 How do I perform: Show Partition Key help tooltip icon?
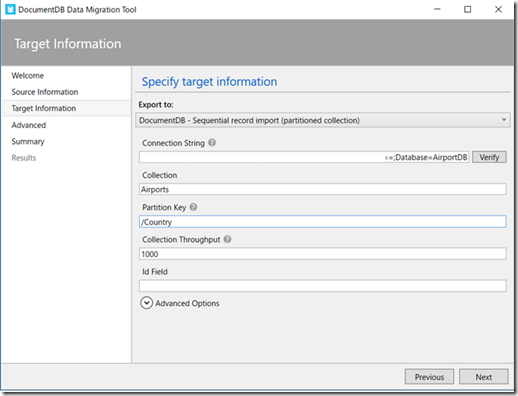pos(193,207)
